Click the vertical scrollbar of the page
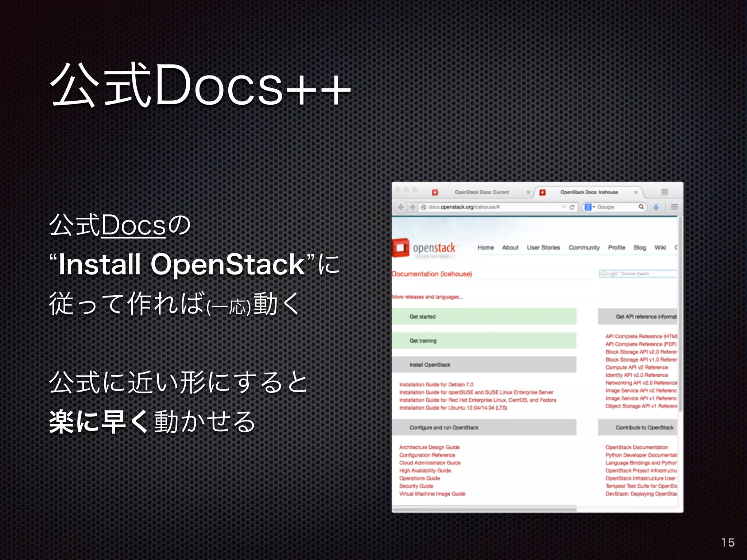This screenshot has height=560, width=747. coord(680,314)
